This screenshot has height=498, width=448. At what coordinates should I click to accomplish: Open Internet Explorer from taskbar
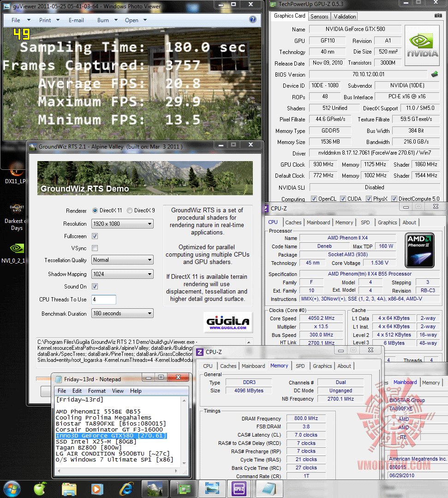[126, 489]
